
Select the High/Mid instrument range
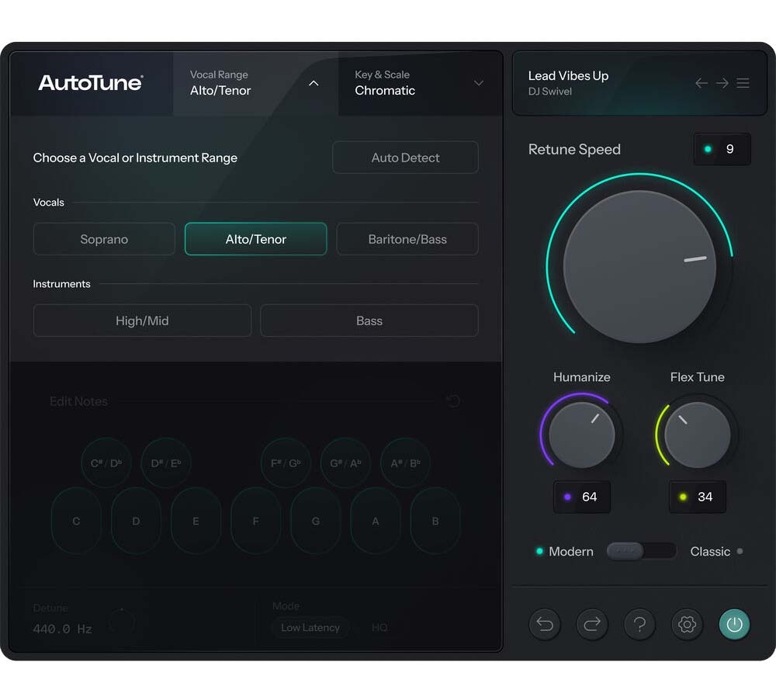(142, 321)
